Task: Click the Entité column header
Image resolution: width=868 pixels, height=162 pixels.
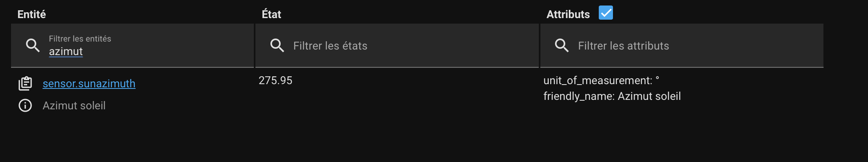Action: [32, 15]
